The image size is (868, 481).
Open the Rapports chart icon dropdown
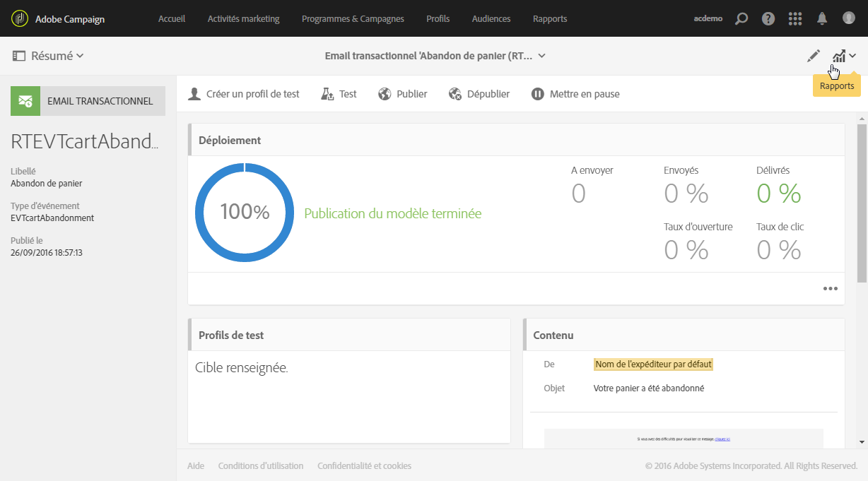tap(843, 56)
